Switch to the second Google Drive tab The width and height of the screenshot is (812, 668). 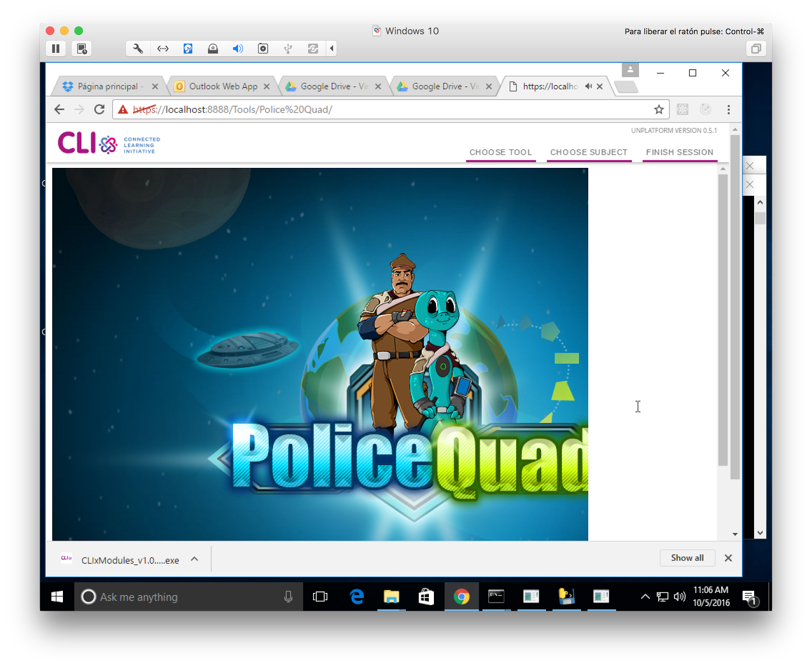445,86
